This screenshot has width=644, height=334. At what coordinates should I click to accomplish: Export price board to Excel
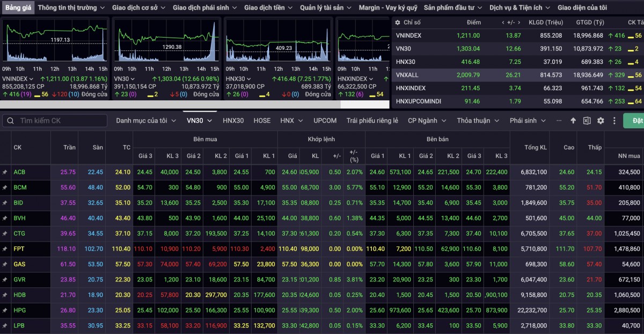[x=587, y=121]
